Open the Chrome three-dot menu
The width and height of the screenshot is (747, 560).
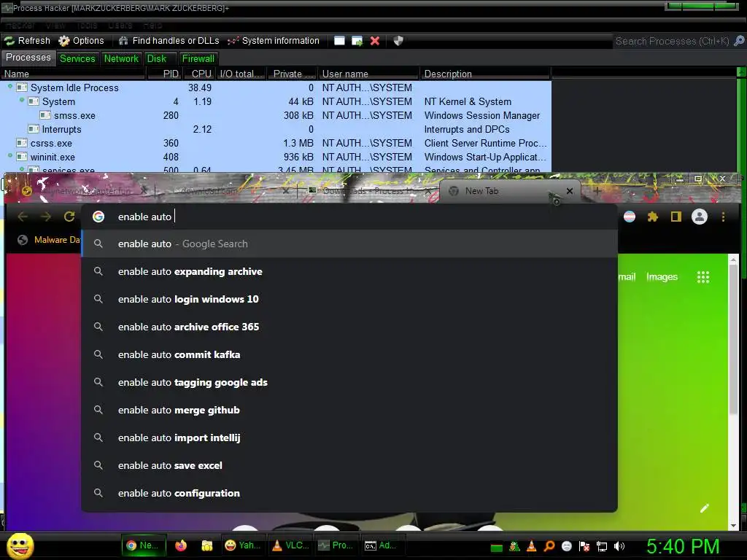coord(723,217)
